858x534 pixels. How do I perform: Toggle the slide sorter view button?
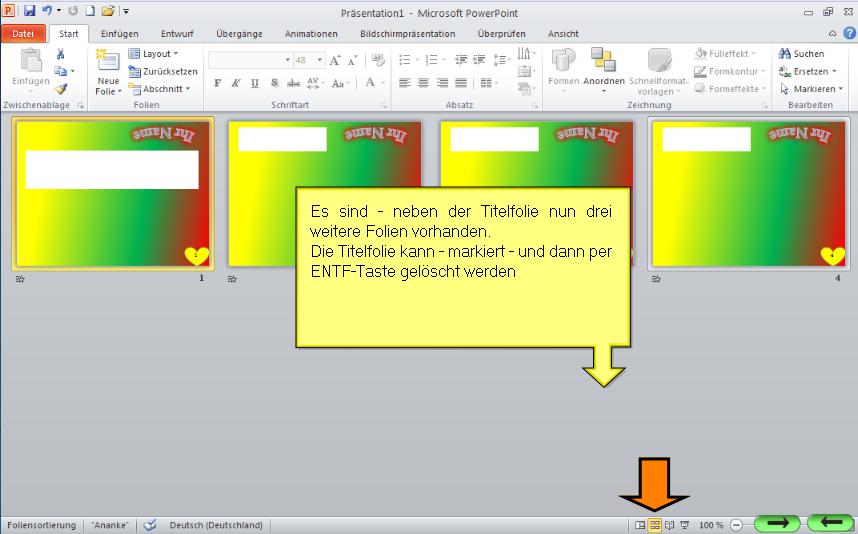click(x=655, y=524)
